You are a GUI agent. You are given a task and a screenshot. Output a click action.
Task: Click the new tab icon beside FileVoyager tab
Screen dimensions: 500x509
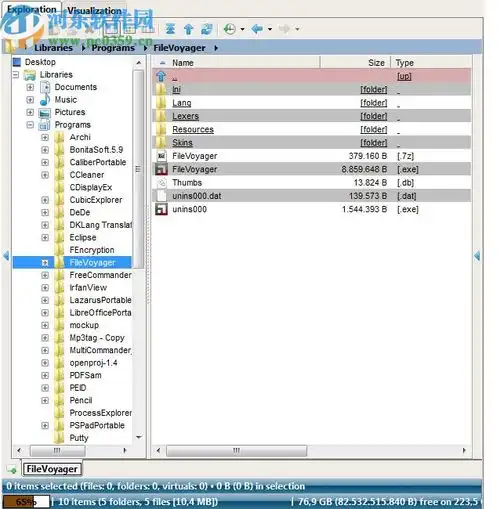(12, 469)
